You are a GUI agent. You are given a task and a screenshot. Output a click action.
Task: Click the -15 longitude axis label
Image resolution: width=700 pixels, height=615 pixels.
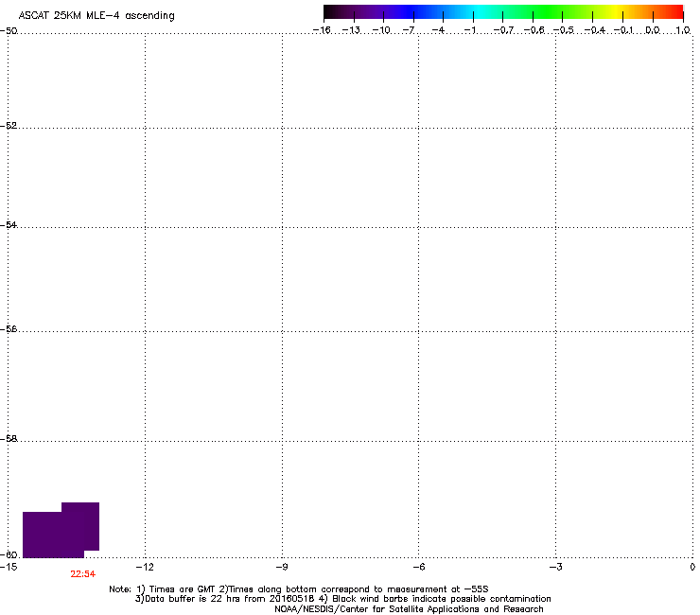[9, 567]
